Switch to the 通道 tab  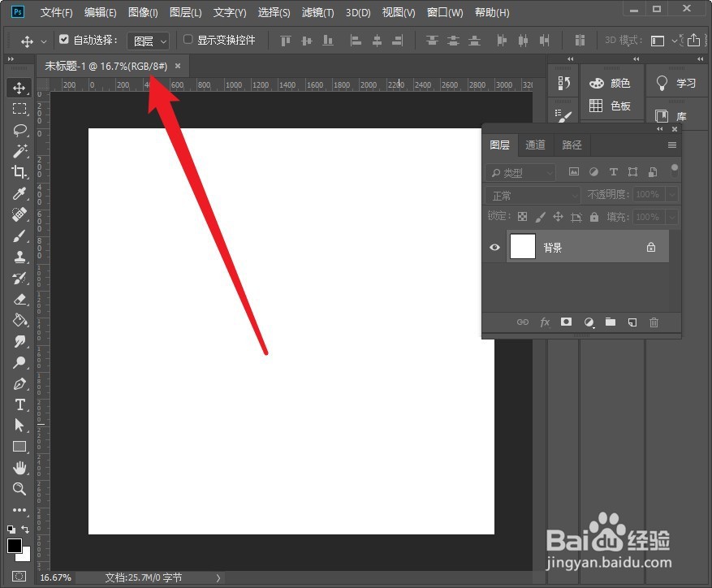coord(535,145)
